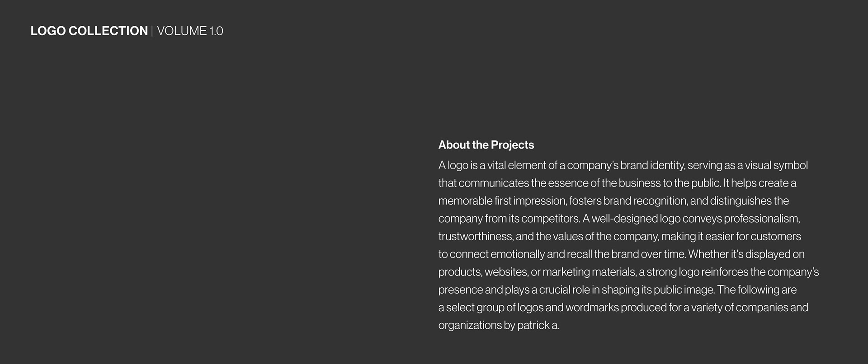Select the About the Projects heading
This screenshot has width=868, height=364.
[x=486, y=145]
